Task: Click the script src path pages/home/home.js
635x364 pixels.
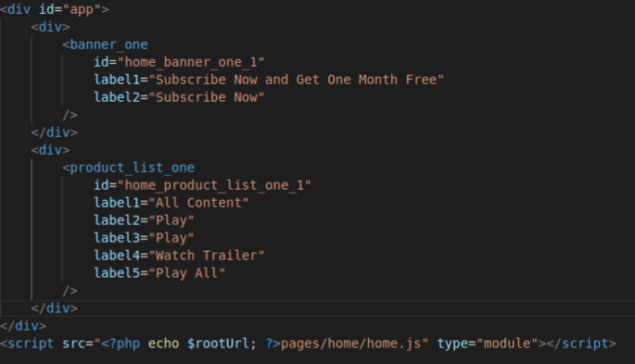Action: pyautogui.click(x=350, y=344)
